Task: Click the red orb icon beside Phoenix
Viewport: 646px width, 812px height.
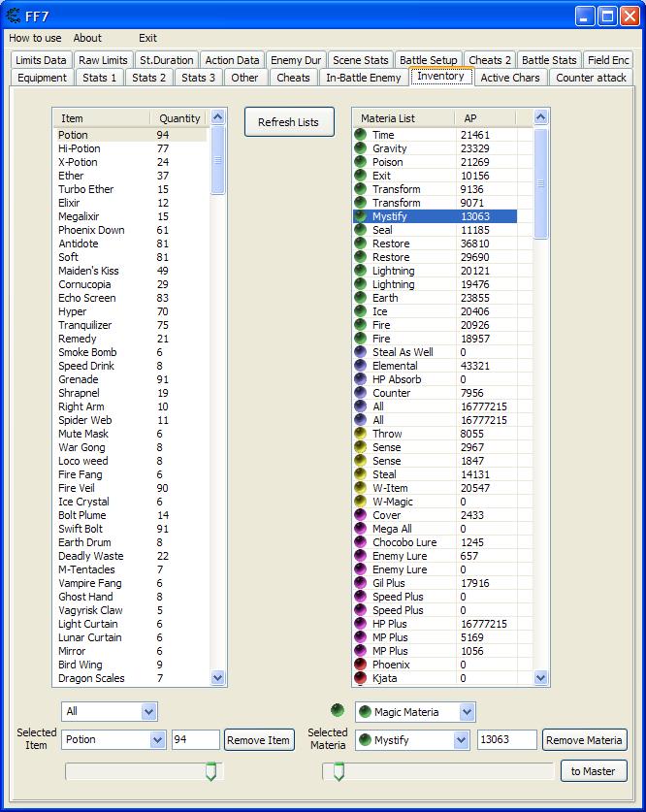Action: coord(361,665)
